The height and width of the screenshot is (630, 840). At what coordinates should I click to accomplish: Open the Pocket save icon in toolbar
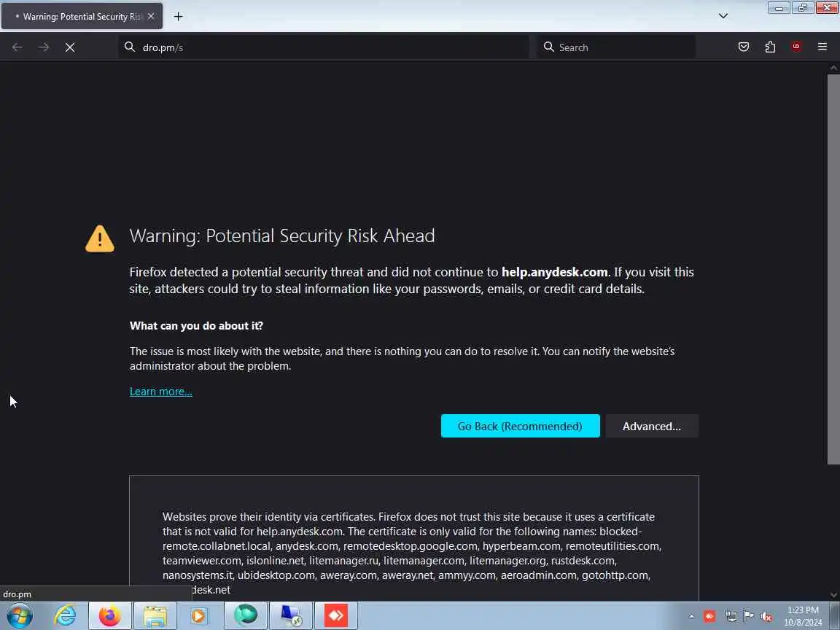pos(744,47)
